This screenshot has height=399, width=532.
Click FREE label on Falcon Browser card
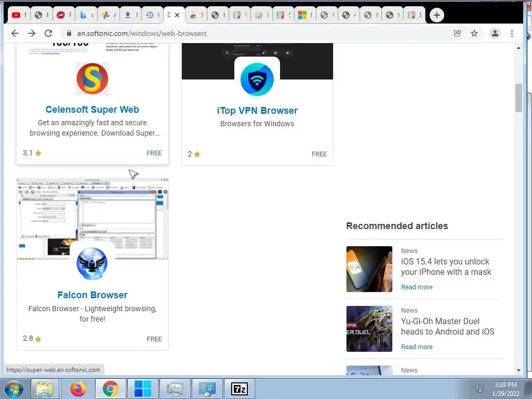(154, 339)
